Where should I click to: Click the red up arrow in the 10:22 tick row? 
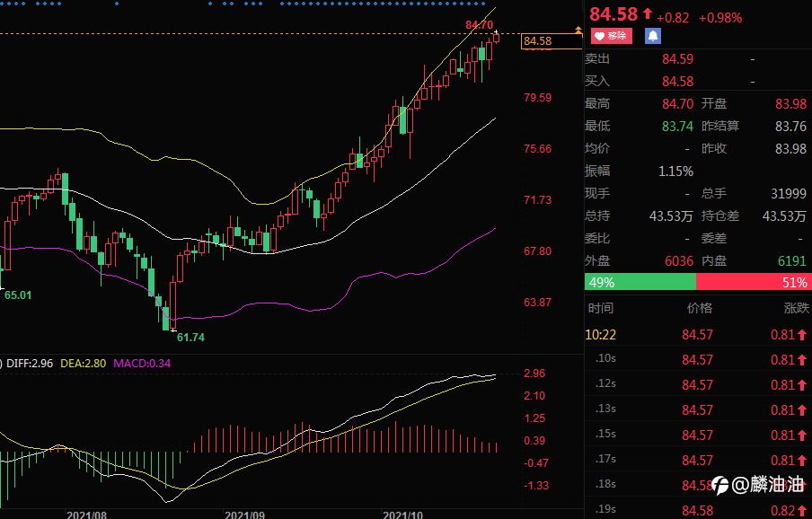coord(802,335)
